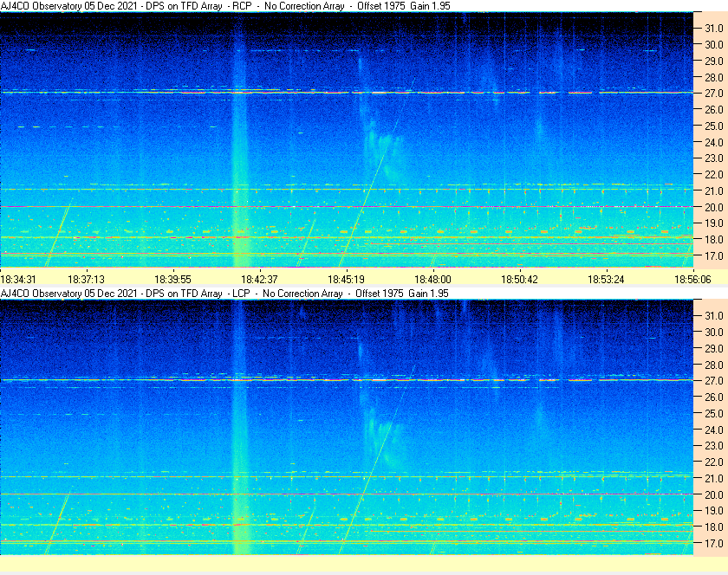This screenshot has width=728, height=575.
Task: Pick the 18.0 axis label in LCP panel
Action: pos(714,527)
